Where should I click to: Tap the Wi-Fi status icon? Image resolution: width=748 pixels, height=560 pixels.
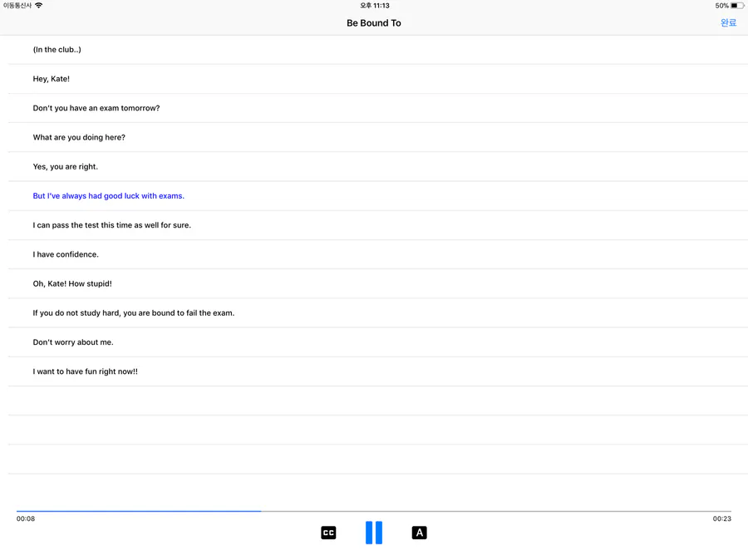[x=38, y=5]
